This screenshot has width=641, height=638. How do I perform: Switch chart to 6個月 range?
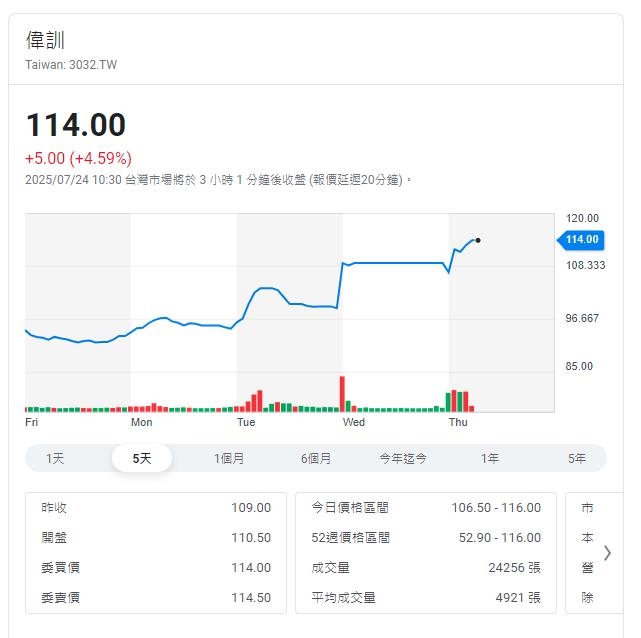coord(316,458)
